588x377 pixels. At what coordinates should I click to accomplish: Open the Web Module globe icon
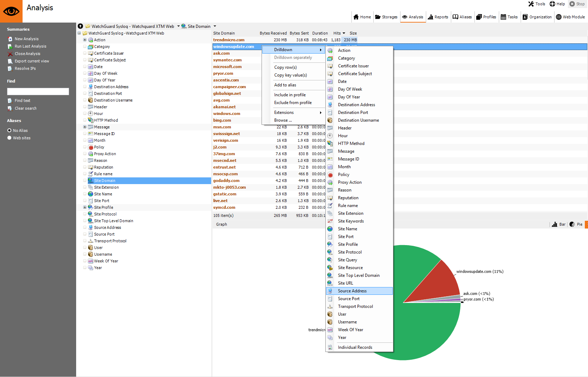[559, 17]
